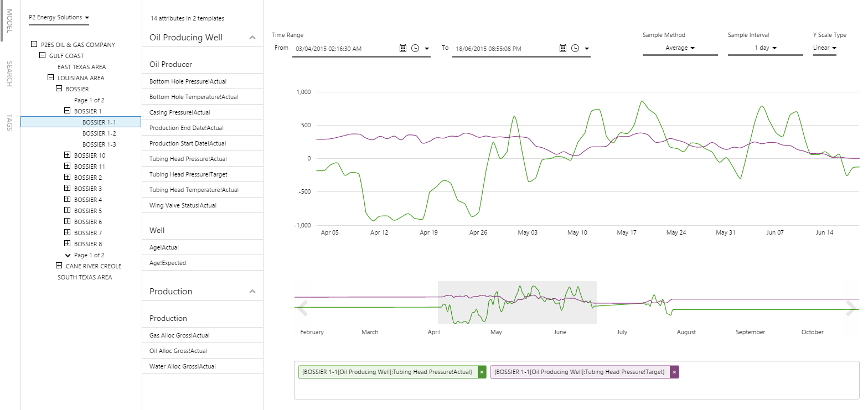Collapse the Oil Producing Well section
Image resolution: width=868 pixels, height=410 pixels.
[x=252, y=38]
